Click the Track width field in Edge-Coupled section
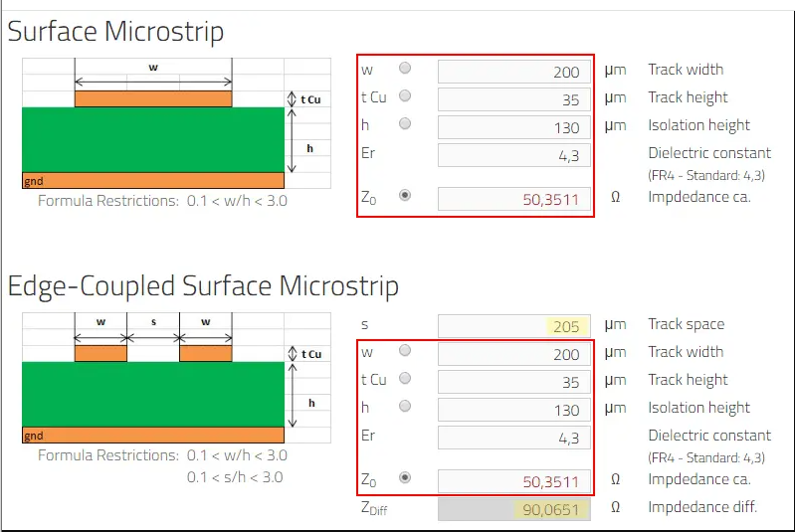795x532 pixels. pos(514,354)
